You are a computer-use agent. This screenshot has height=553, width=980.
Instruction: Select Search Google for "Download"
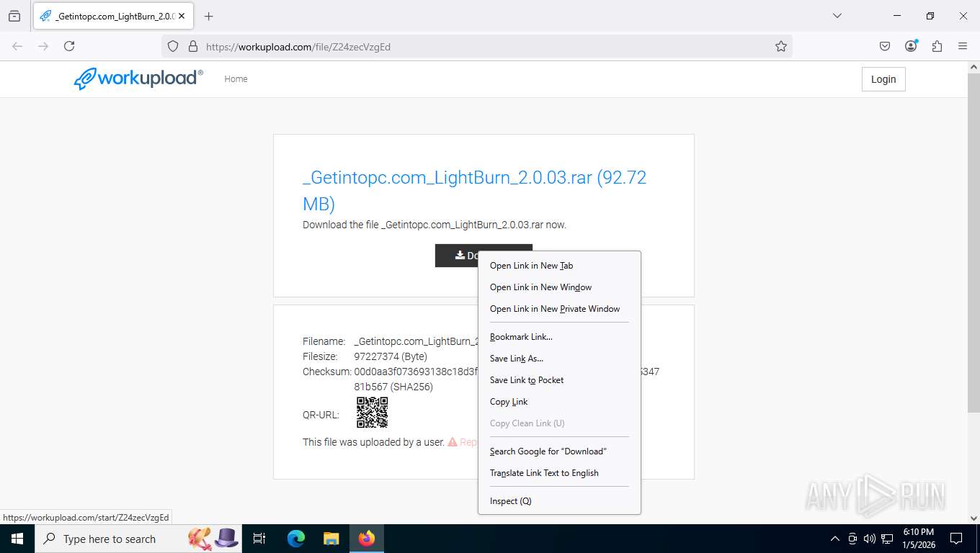[x=559, y=451]
